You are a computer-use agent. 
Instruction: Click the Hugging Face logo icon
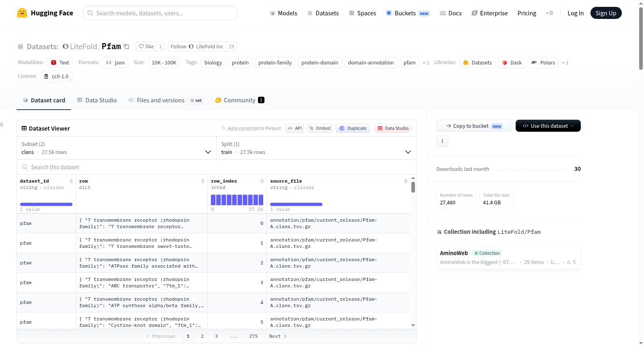point(22,13)
